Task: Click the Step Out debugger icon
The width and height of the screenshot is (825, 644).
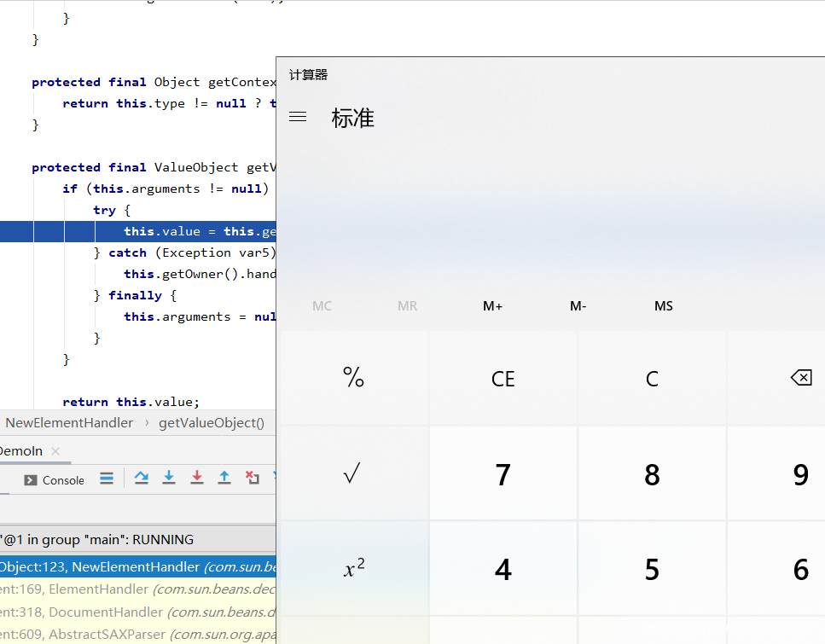Action: click(224, 478)
